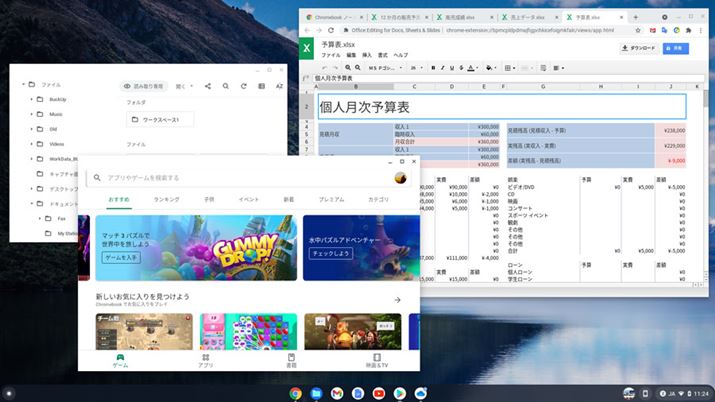
Task: Open the 書式 menu in the spreadsheet editor
Action: coord(383,55)
